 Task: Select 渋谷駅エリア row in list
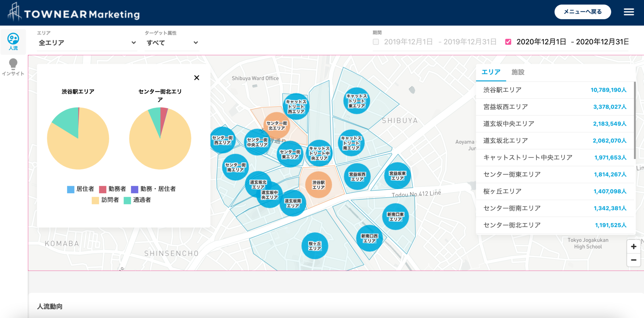[x=555, y=90]
